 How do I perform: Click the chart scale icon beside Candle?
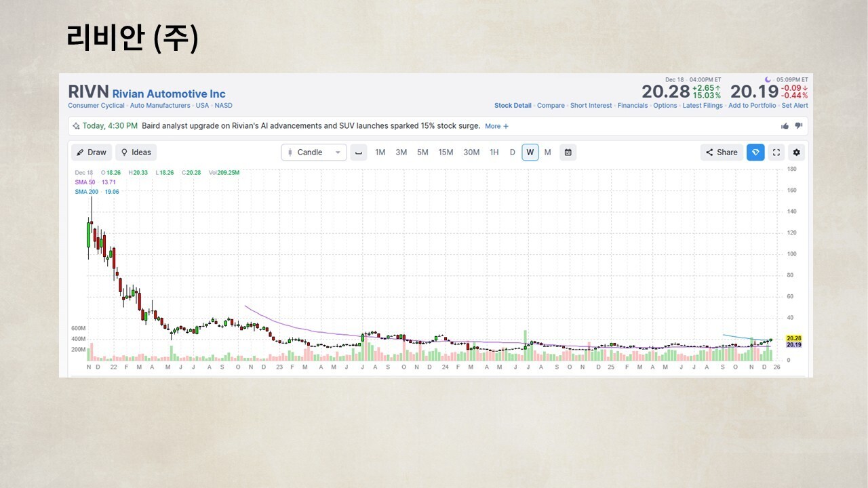(359, 152)
